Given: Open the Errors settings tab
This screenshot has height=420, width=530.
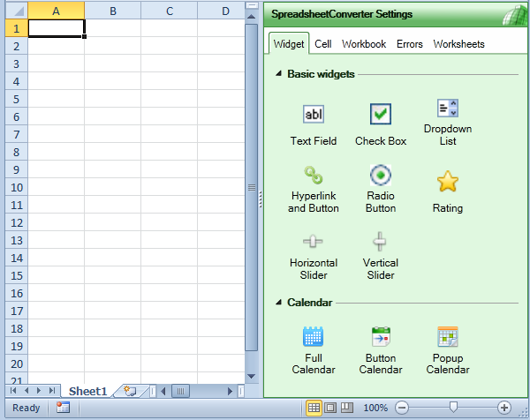Looking at the screenshot, I should [x=409, y=44].
